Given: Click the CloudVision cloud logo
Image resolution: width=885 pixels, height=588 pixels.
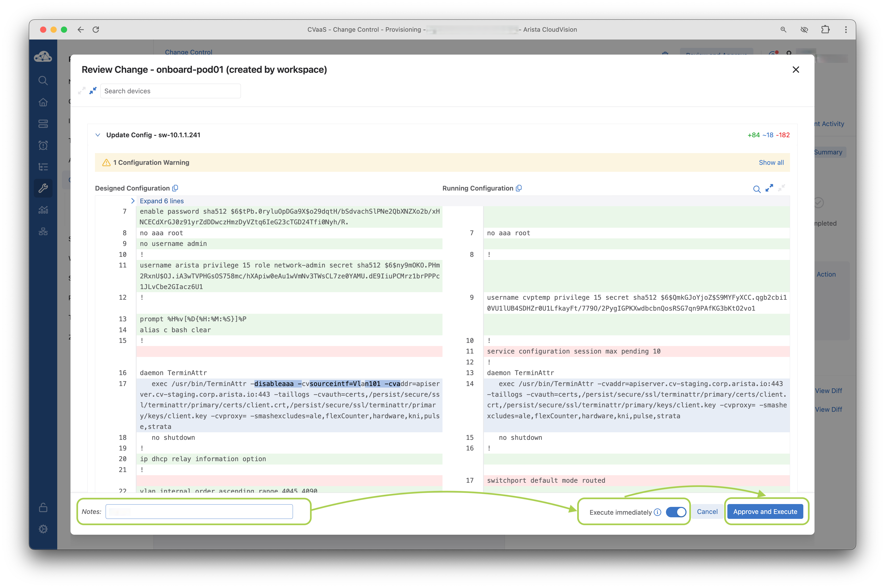Looking at the screenshot, I should [43, 57].
